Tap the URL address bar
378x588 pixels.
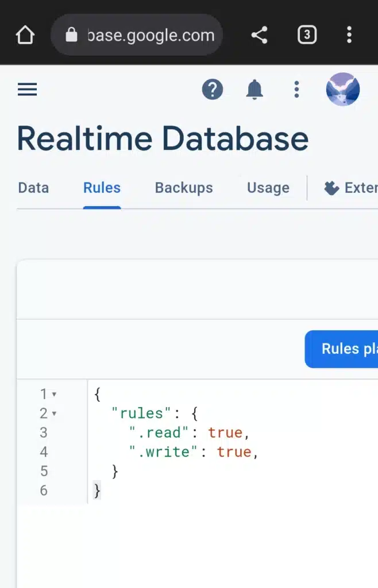(x=151, y=35)
